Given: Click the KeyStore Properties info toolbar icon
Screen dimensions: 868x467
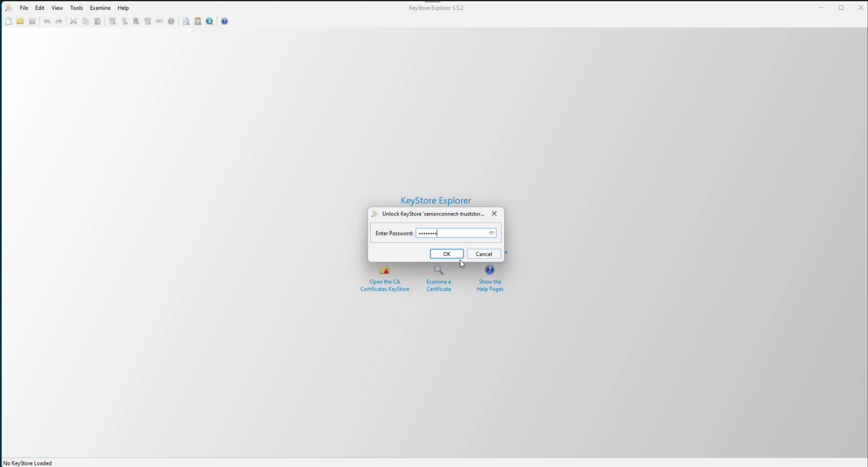Looking at the screenshot, I should click(171, 21).
